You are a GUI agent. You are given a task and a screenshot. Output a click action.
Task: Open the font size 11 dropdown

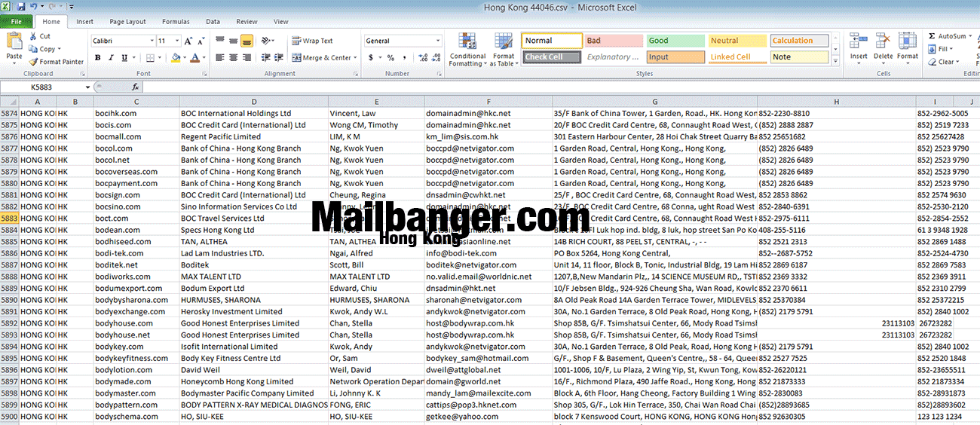click(x=178, y=41)
